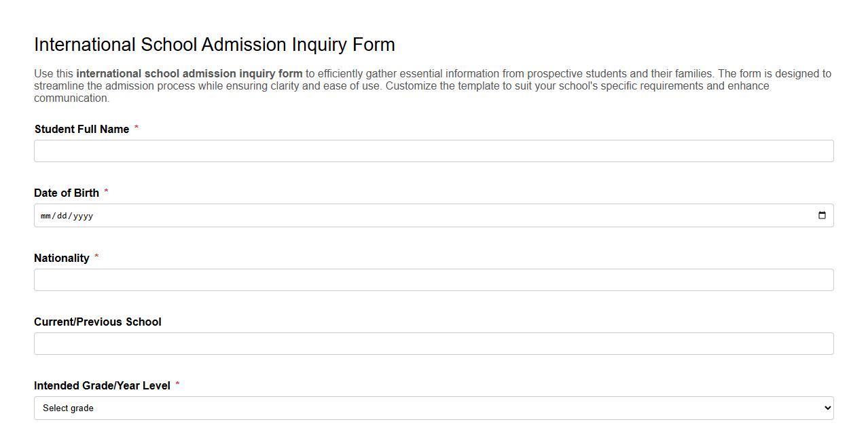The height and width of the screenshot is (441, 868).
Task: Focus the Nationality text field
Action: coord(433,280)
